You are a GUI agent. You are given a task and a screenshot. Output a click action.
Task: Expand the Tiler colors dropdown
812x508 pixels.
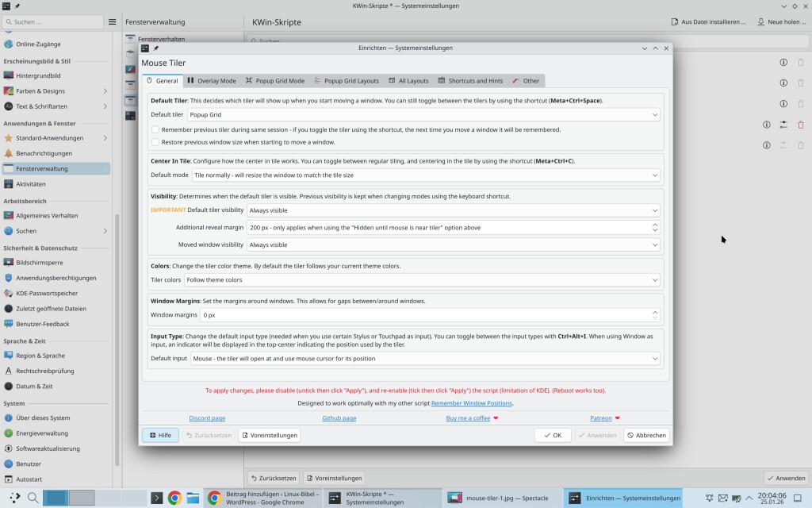tap(421, 280)
